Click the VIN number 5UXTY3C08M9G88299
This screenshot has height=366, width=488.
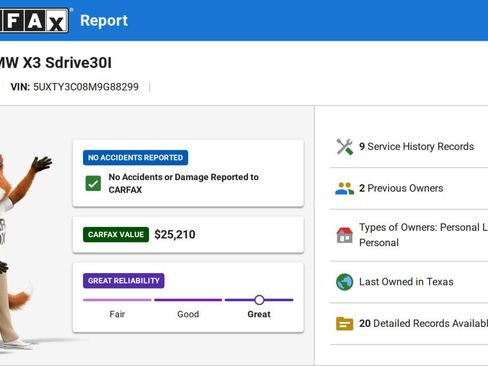tap(86, 87)
